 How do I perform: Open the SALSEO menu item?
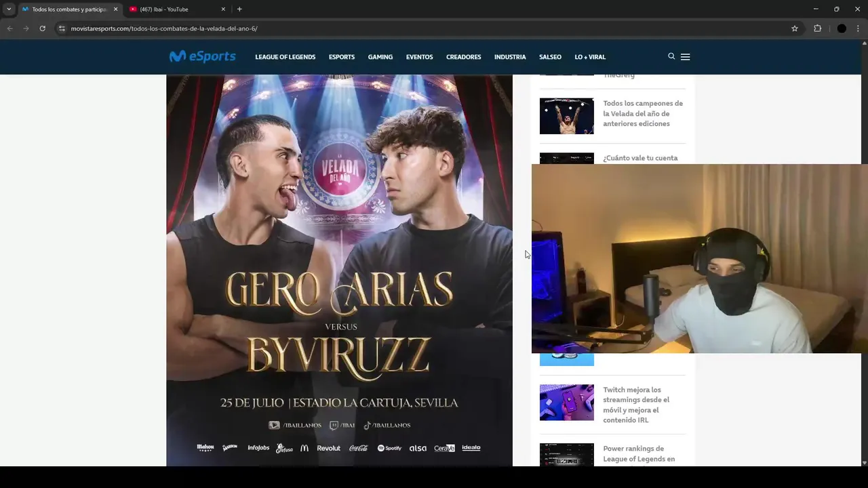point(550,57)
